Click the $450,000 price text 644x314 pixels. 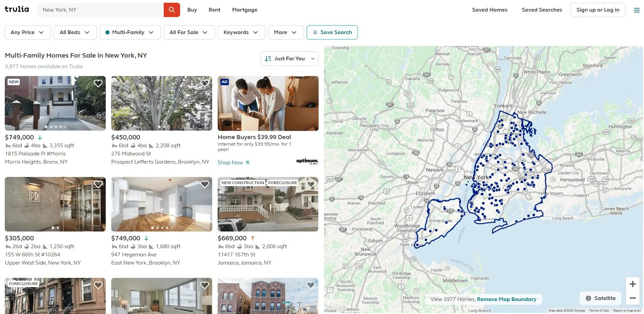click(x=126, y=137)
